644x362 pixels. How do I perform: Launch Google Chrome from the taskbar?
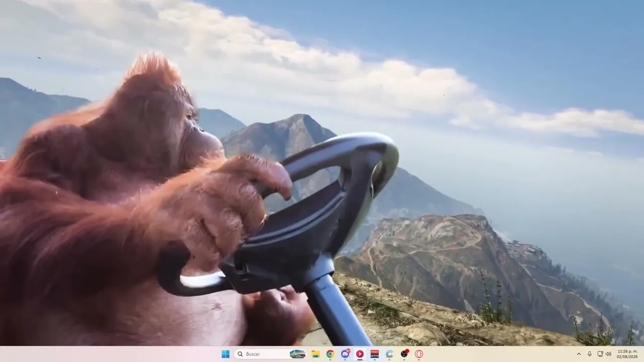(x=330, y=354)
